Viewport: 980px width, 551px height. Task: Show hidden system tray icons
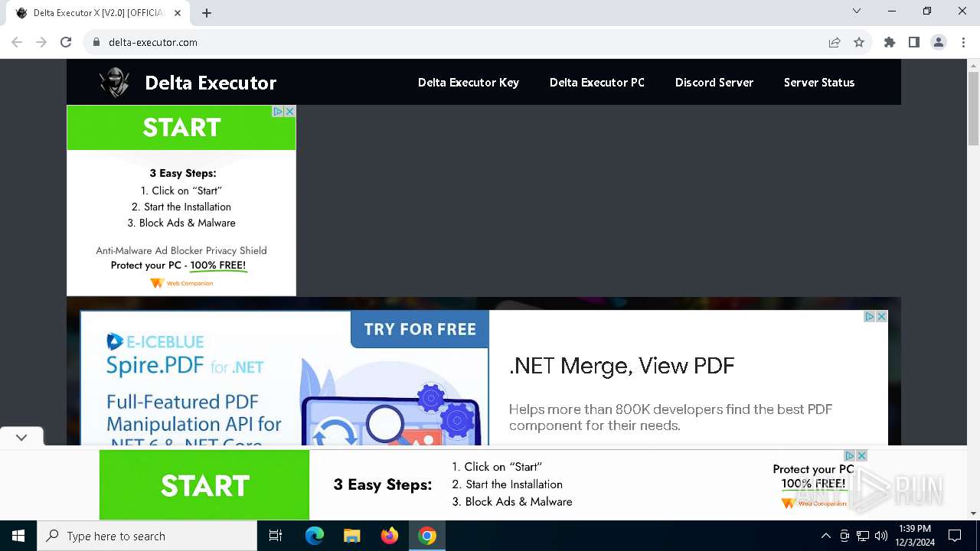(x=825, y=536)
